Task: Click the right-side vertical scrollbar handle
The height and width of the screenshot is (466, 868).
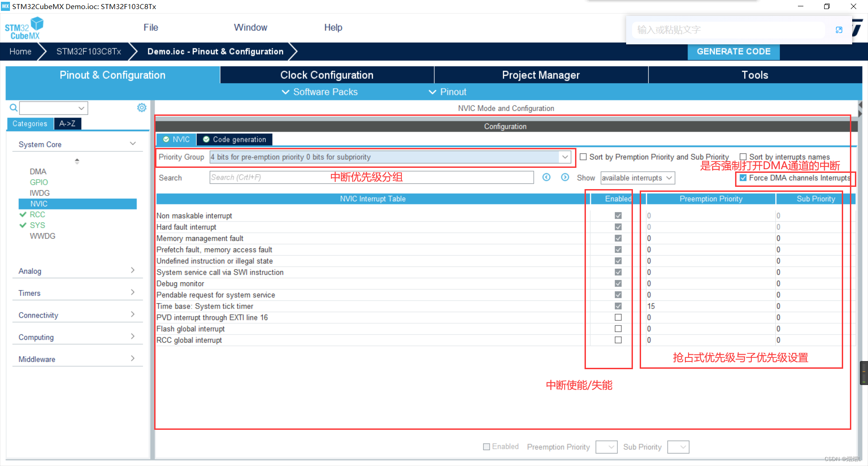Action: (863, 373)
